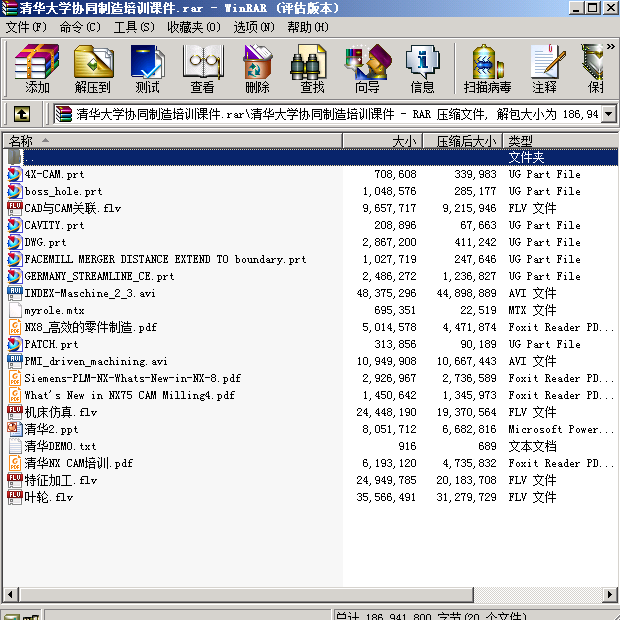The width and height of the screenshot is (620, 620).
Task: Open the Help (帮助) menu
Action: tap(308, 27)
